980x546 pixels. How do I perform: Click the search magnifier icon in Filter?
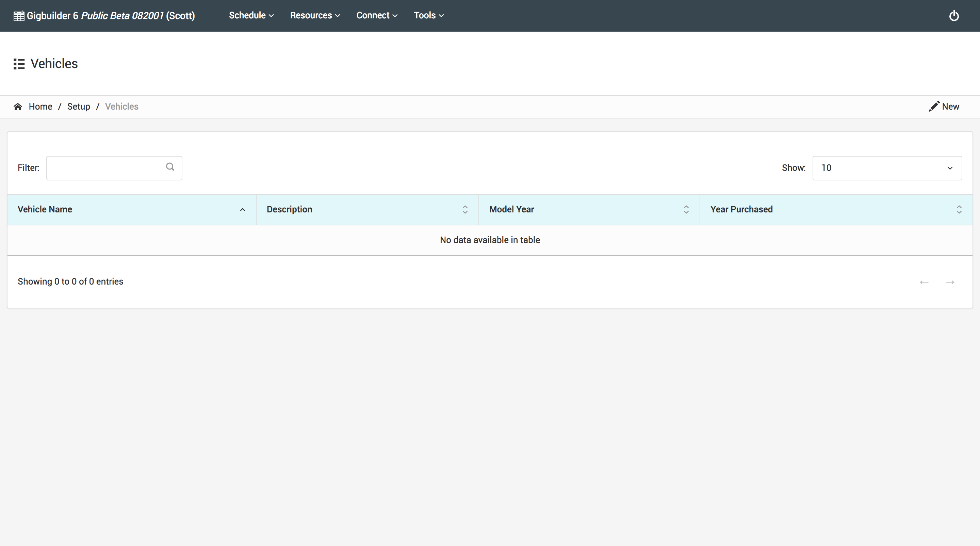coord(170,167)
